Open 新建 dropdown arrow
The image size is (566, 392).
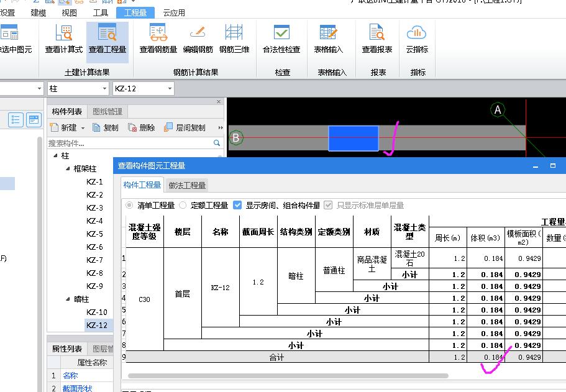pyautogui.click(x=83, y=128)
